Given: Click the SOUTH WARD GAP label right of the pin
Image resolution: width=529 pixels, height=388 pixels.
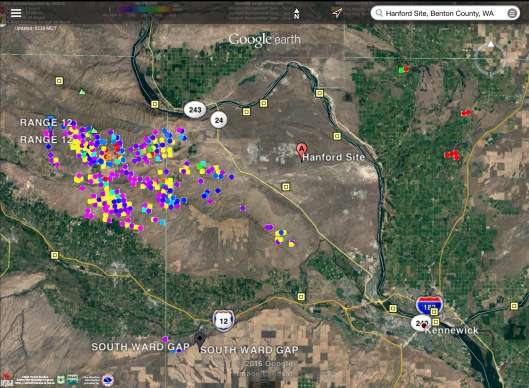Looking at the screenshot, I should 249,350.
